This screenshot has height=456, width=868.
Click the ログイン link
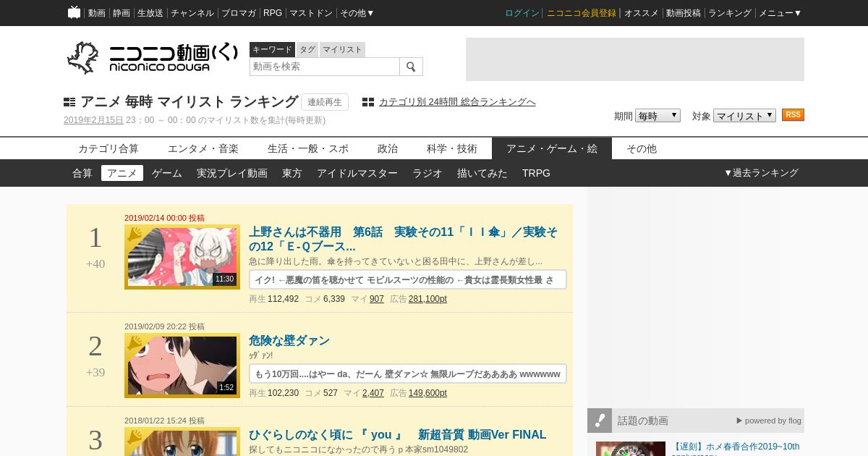coord(522,13)
